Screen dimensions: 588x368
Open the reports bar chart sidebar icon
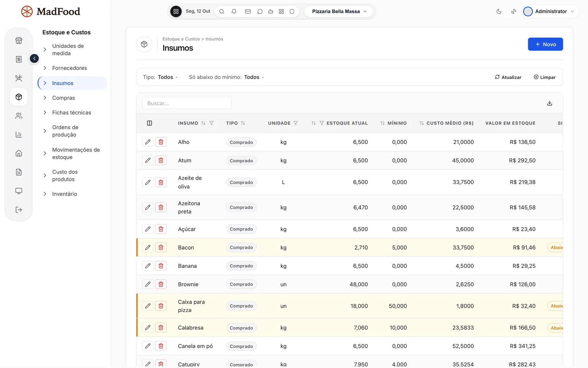[x=19, y=134]
